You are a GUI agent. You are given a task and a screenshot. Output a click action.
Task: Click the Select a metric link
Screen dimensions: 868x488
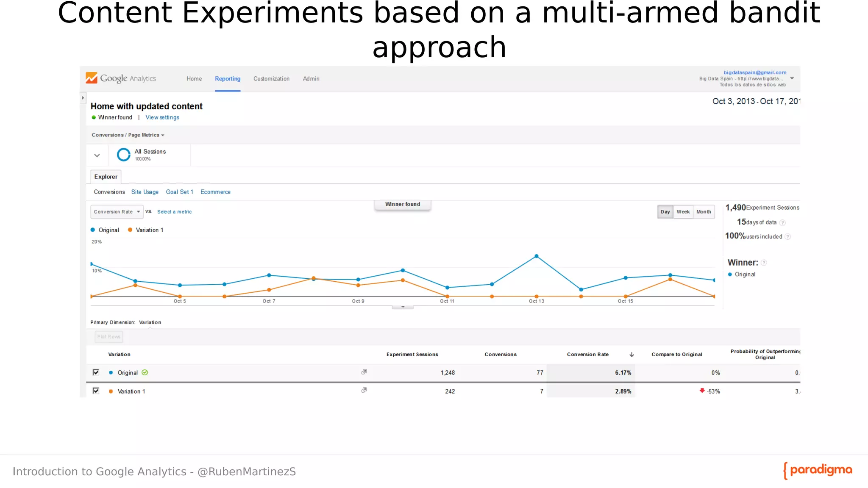(174, 212)
